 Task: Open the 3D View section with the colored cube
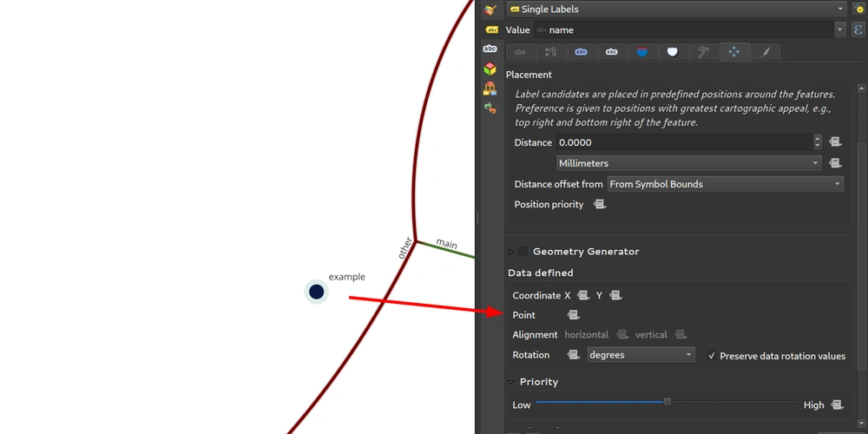[490, 69]
